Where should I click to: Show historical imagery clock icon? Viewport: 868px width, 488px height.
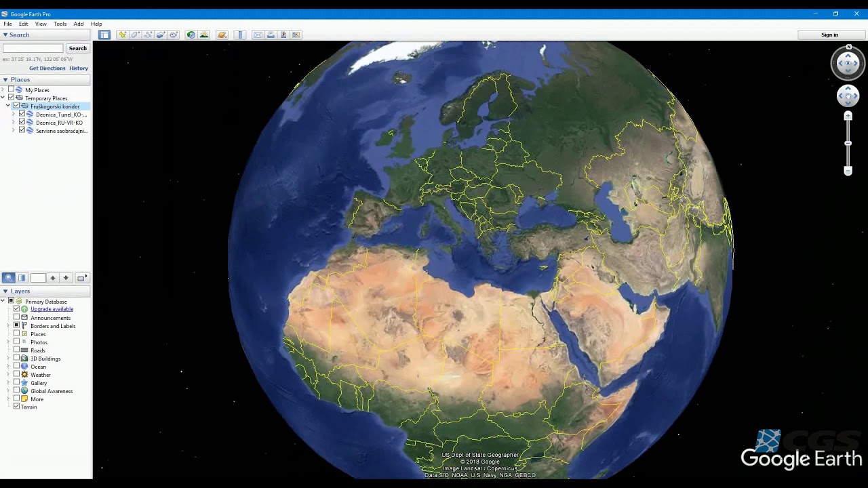pos(191,35)
